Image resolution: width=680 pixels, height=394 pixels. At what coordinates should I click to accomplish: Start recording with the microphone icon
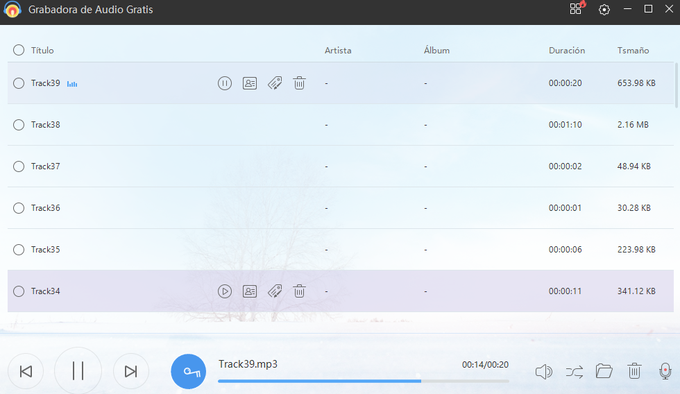point(665,371)
